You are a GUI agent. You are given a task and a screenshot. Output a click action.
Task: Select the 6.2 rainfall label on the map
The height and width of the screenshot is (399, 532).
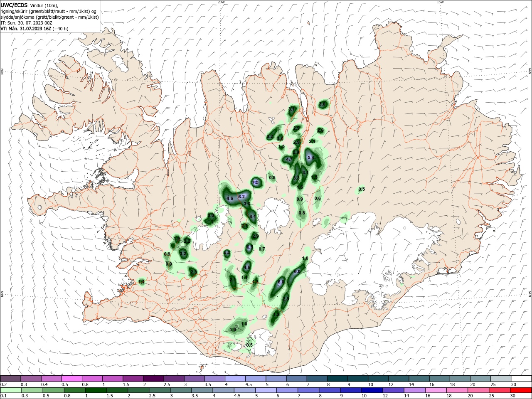(241, 197)
